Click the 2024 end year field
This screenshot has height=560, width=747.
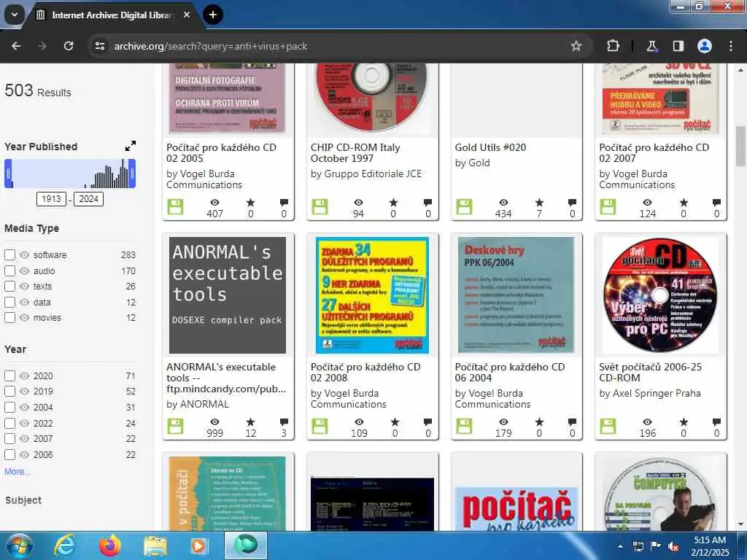88,198
